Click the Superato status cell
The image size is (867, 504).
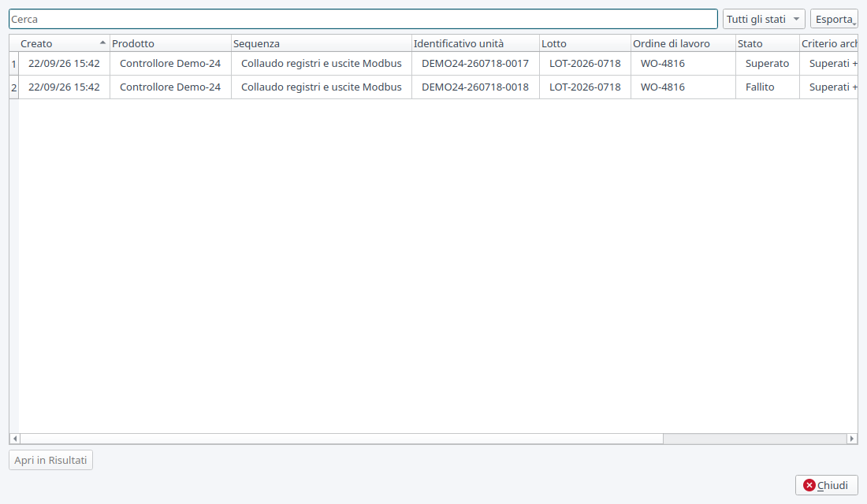tap(768, 64)
